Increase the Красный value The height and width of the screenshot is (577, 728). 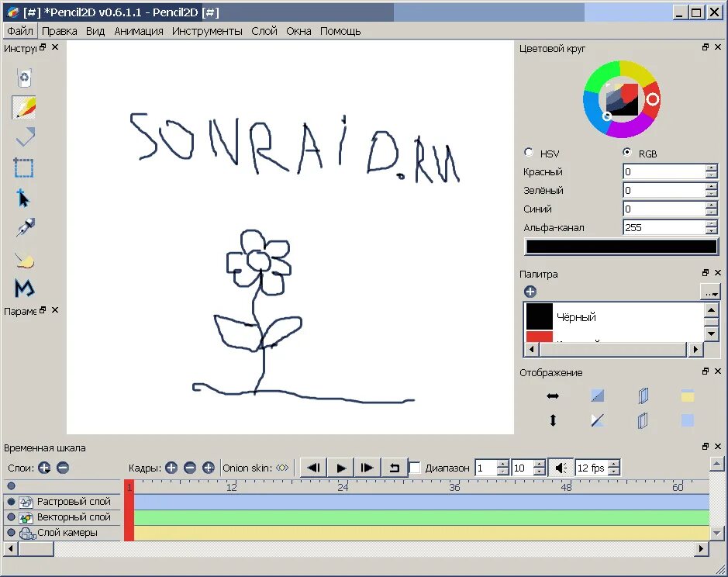[x=711, y=168]
